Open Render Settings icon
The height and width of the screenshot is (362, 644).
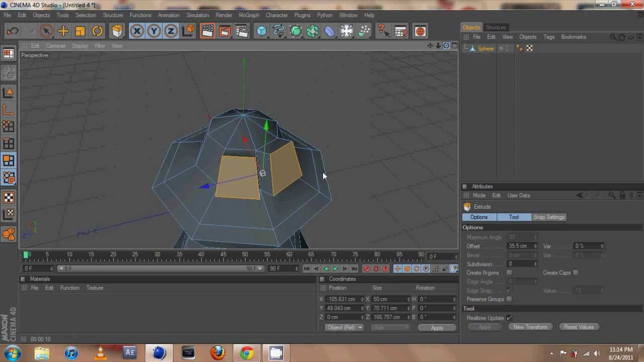(242, 31)
